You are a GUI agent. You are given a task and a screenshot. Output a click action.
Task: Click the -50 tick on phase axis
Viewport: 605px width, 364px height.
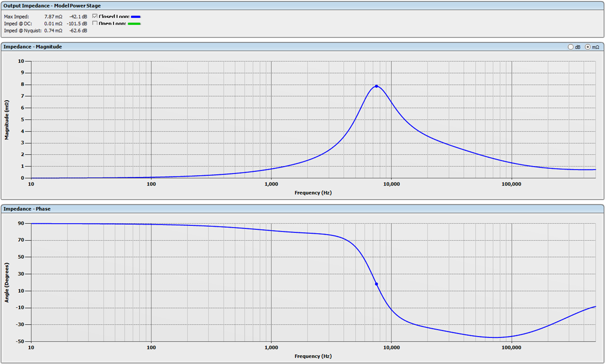point(20,341)
